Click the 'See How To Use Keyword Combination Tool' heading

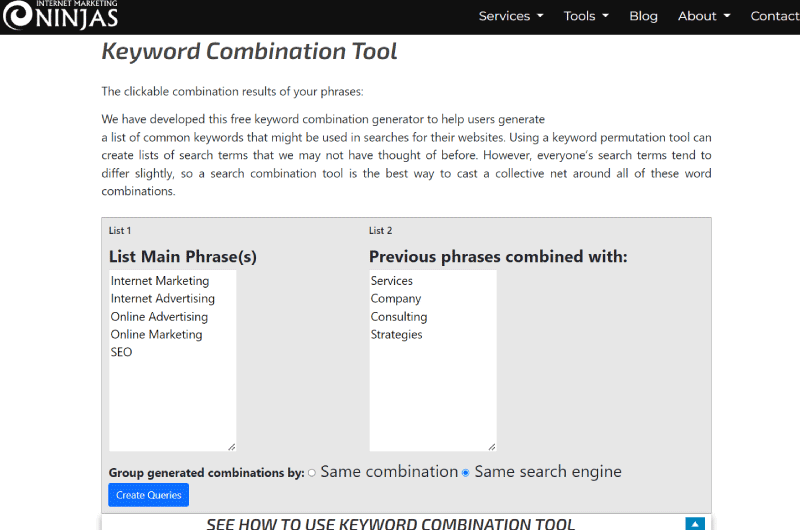(x=390, y=524)
